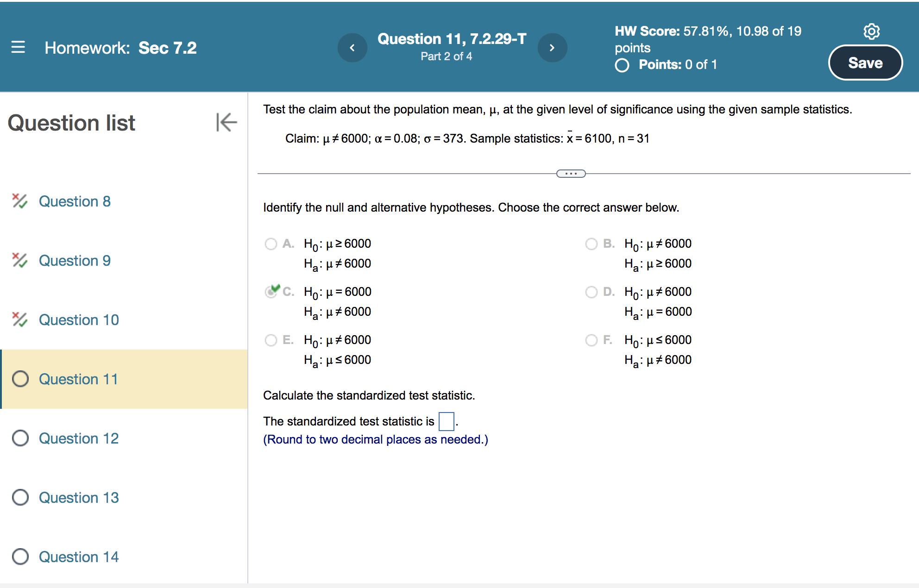Open Question 12 from the list

pos(79,438)
